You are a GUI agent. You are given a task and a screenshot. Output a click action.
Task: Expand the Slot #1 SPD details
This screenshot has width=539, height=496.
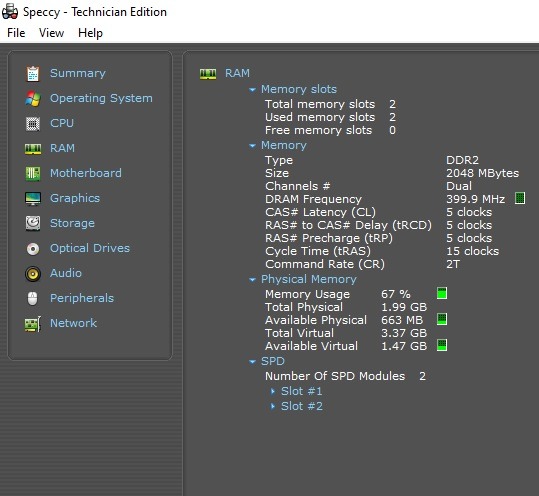[x=273, y=391]
